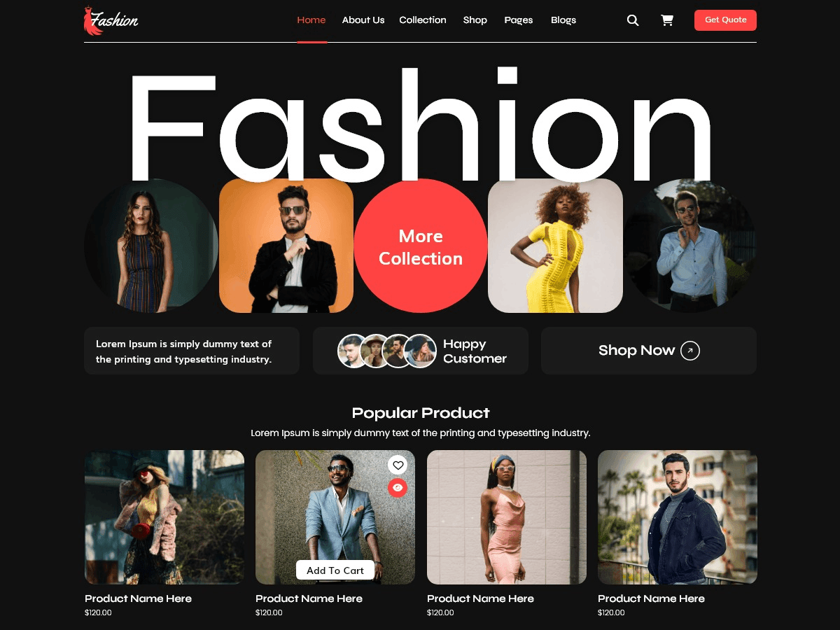Click the red eye quick view icon
Screen dimensions: 840x630
pos(398,487)
